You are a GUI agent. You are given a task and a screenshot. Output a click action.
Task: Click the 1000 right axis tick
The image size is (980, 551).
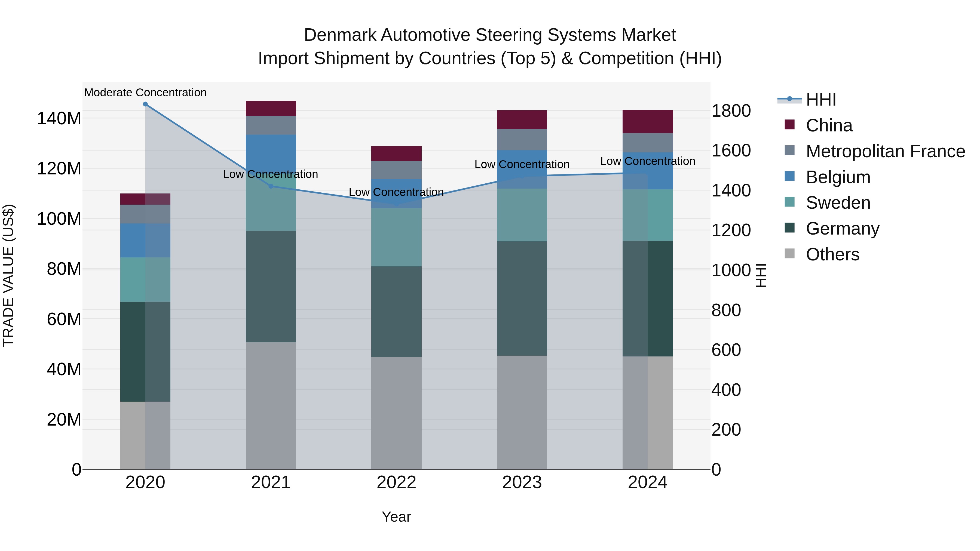pyautogui.click(x=731, y=270)
